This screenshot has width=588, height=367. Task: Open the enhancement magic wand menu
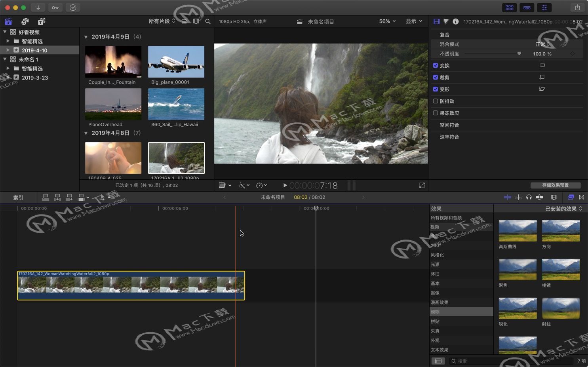tap(244, 185)
